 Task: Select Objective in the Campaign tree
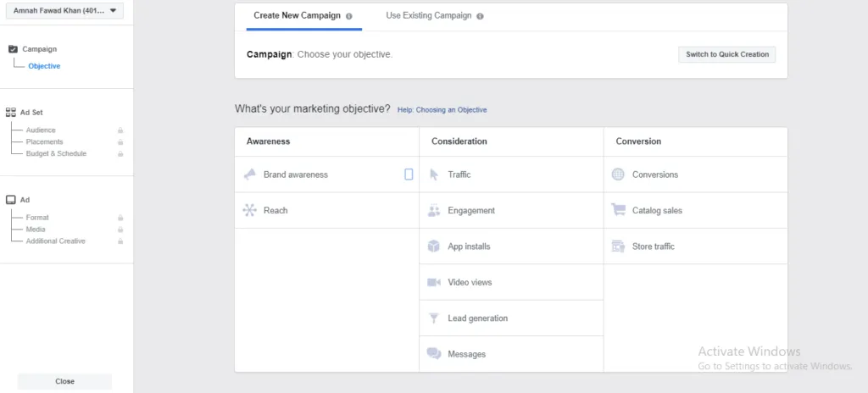[x=44, y=66]
